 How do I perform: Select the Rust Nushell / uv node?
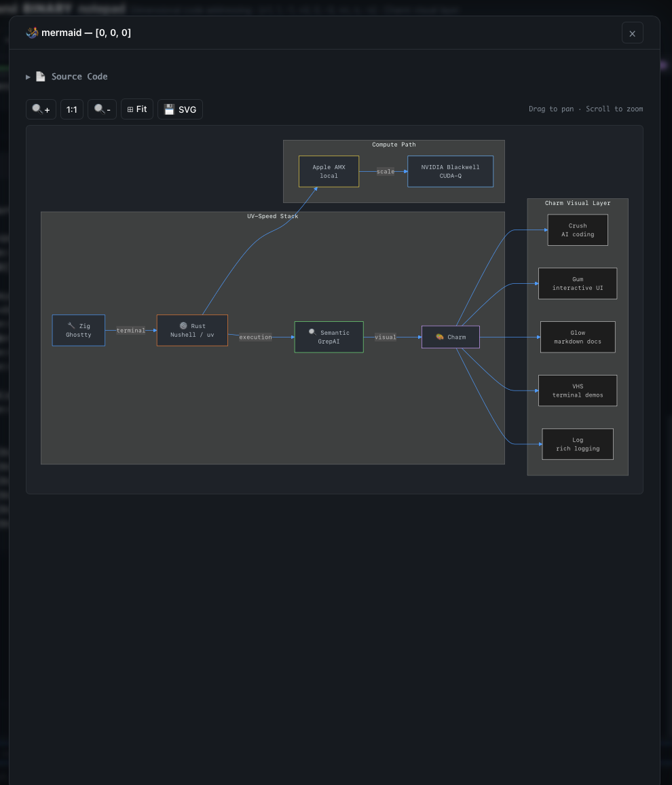(x=192, y=331)
